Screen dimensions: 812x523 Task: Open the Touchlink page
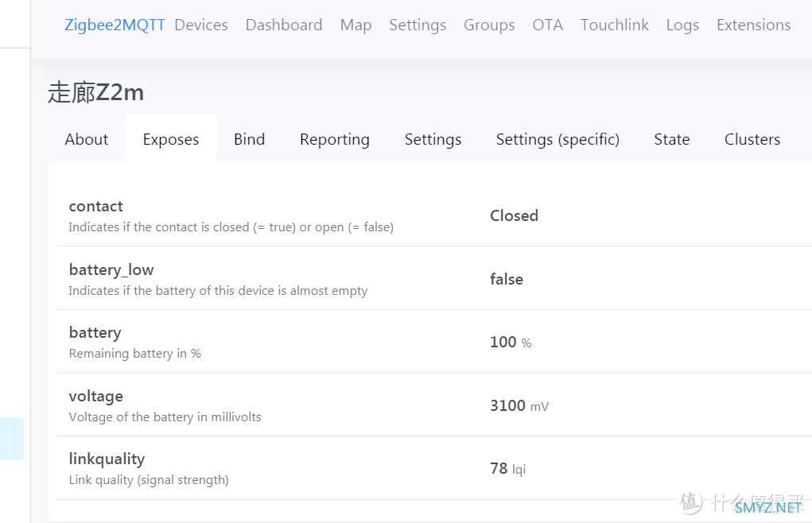point(614,25)
